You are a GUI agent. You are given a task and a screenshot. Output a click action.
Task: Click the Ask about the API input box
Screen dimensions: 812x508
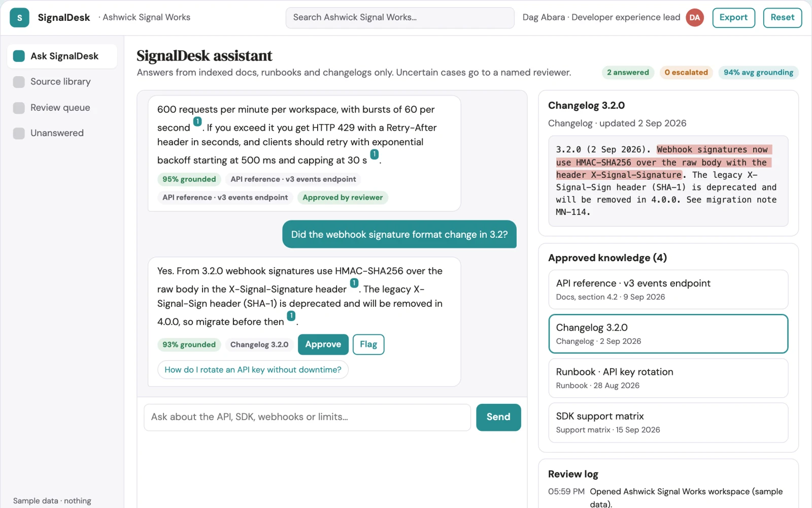tap(307, 417)
